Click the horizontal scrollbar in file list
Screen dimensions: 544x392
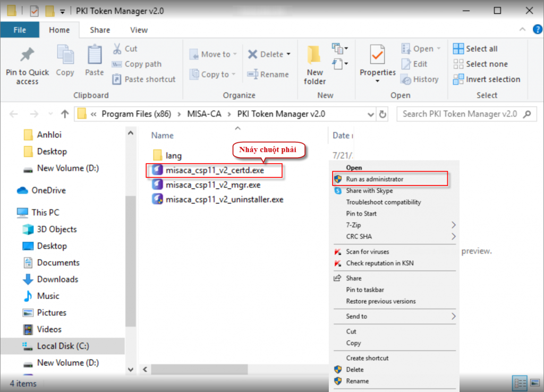[199, 370]
